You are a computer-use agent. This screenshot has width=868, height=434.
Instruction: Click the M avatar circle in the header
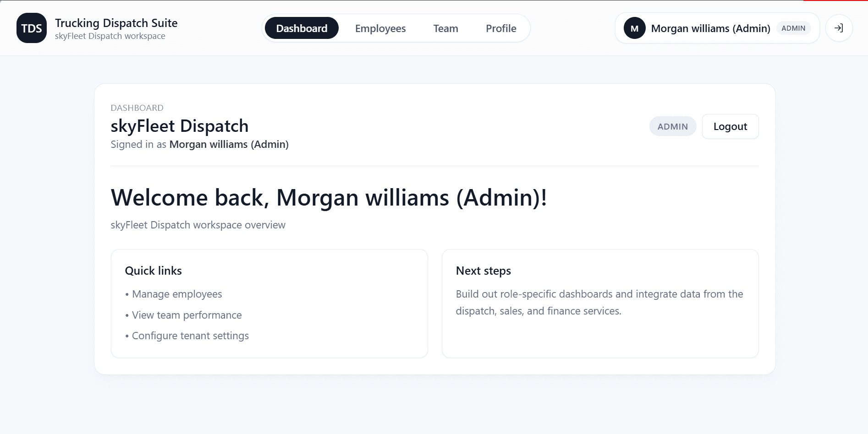[x=635, y=28]
